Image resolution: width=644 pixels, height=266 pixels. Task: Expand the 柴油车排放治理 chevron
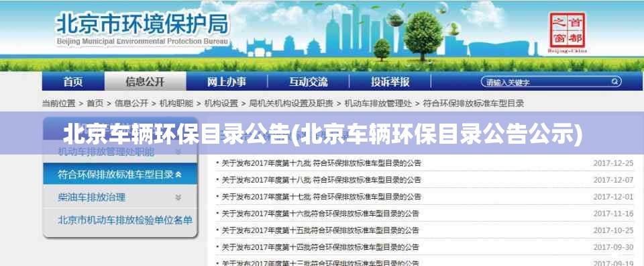pos(178,197)
